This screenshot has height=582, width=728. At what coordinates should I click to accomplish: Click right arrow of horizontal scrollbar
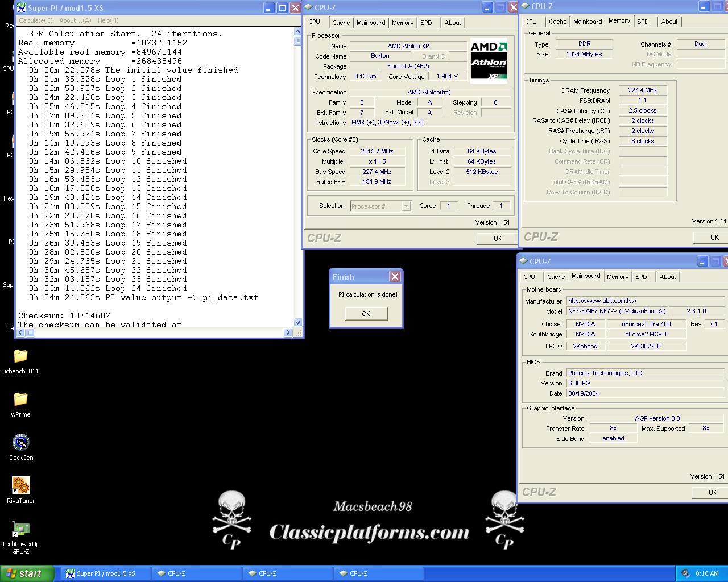click(x=288, y=332)
